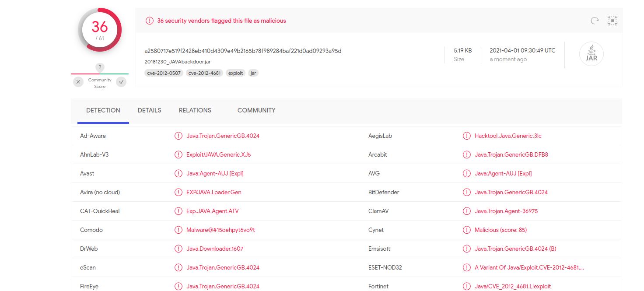Open the RELATIONS tab
The image size is (644, 291).
[x=195, y=110]
